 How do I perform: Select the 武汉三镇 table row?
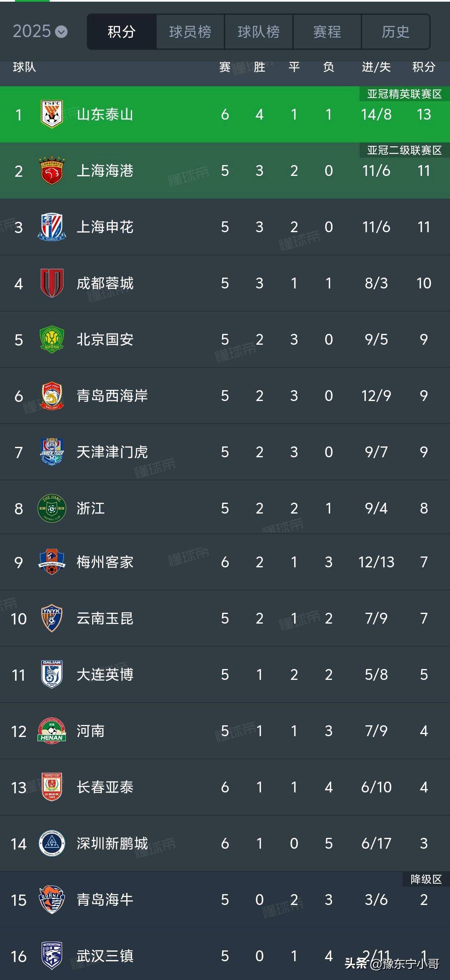pos(225,956)
